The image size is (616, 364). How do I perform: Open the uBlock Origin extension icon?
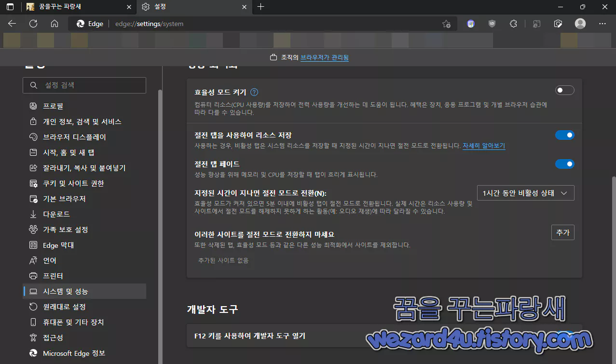492,23
